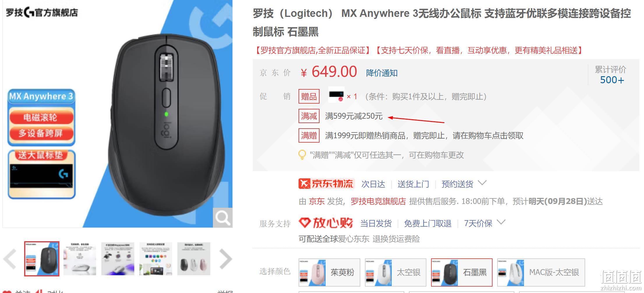Open the 满赠 promotion tag

point(309,136)
